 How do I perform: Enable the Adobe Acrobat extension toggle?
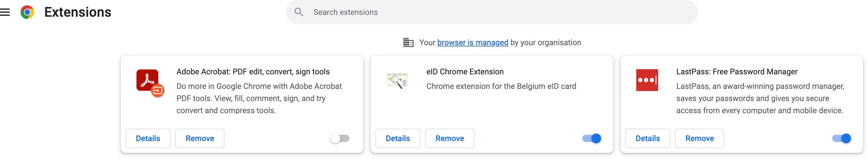tap(340, 138)
